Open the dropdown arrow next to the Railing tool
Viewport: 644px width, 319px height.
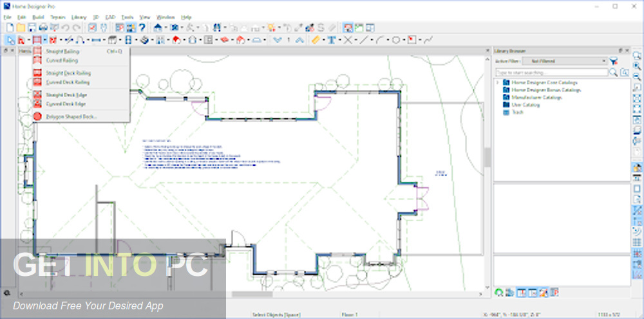coord(45,40)
